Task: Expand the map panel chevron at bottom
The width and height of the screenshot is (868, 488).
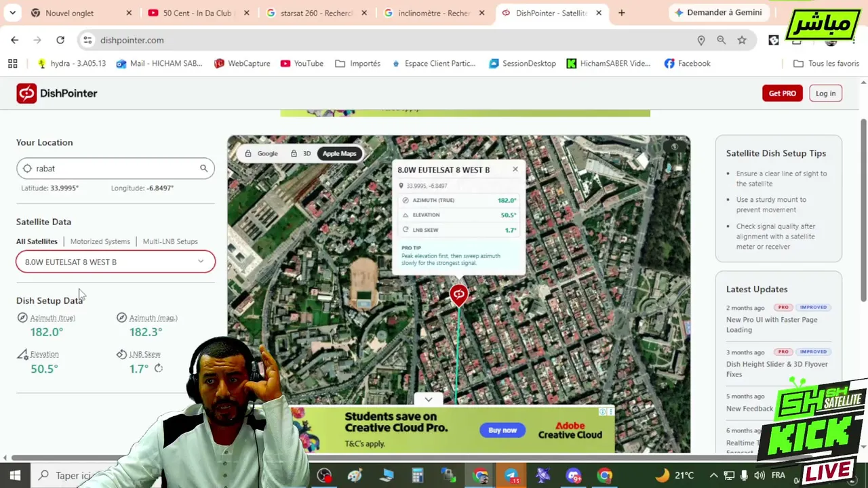Action: (428, 399)
